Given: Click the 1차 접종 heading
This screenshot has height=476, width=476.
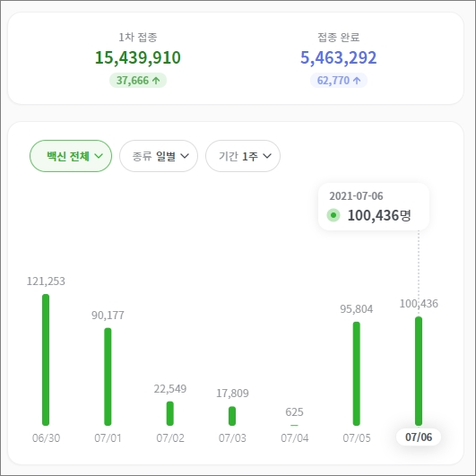Looking at the screenshot, I should [138, 38].
